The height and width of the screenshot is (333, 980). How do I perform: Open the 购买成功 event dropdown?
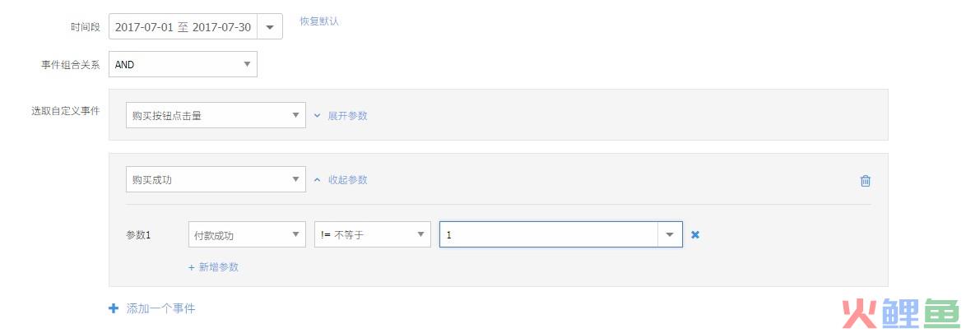(x=216, y=179)
